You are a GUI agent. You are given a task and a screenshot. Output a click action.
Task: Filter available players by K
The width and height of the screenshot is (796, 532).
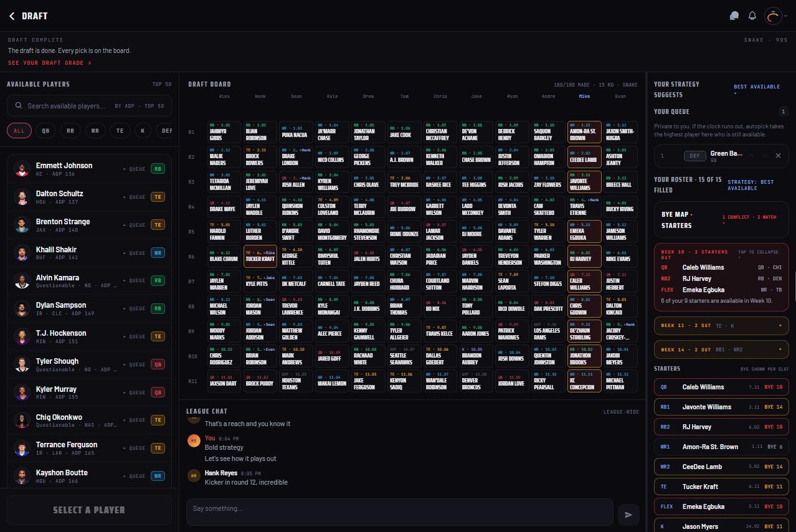click(x=143, y=131)
